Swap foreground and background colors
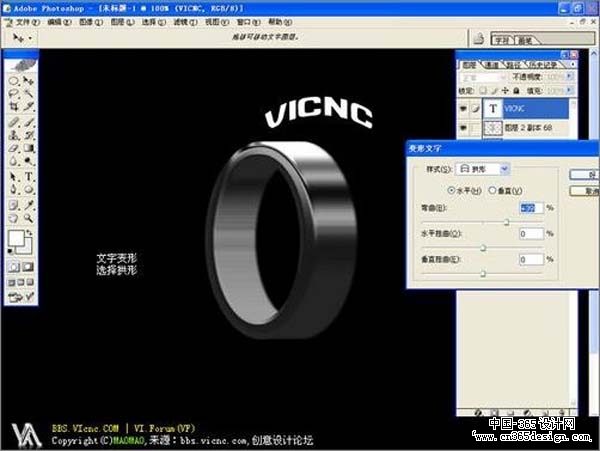This screenshot has height=451, width=600. coord(29,232)
